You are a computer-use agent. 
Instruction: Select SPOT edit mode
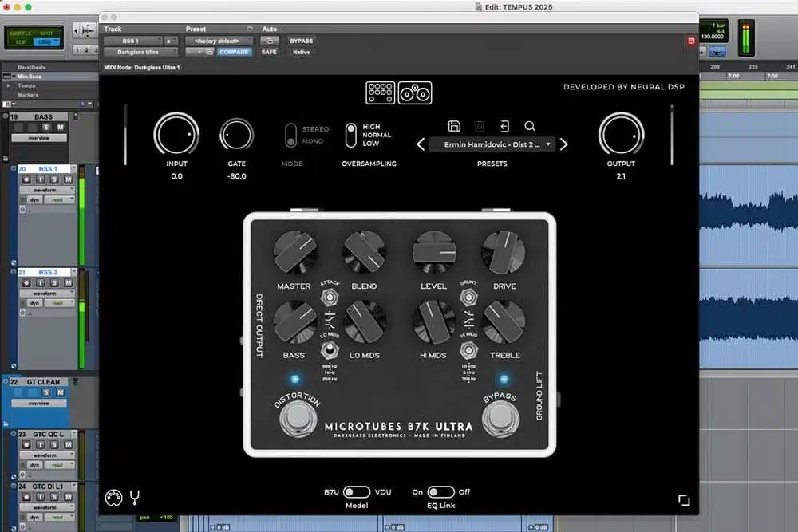[46, 33]
